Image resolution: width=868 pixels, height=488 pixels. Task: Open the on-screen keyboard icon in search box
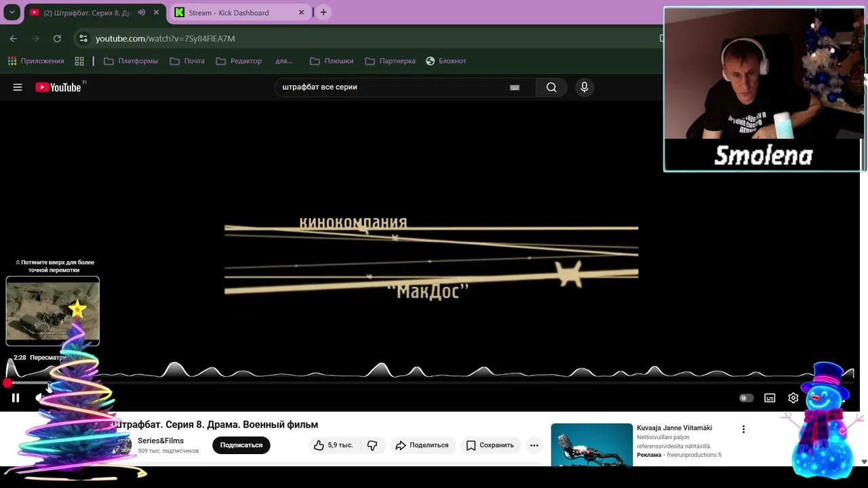point(515,87)
